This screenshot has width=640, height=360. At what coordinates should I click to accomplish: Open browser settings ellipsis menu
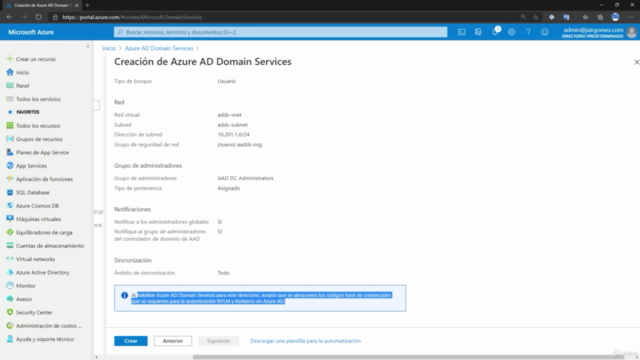pyautogui.click(x=631, y=17)
